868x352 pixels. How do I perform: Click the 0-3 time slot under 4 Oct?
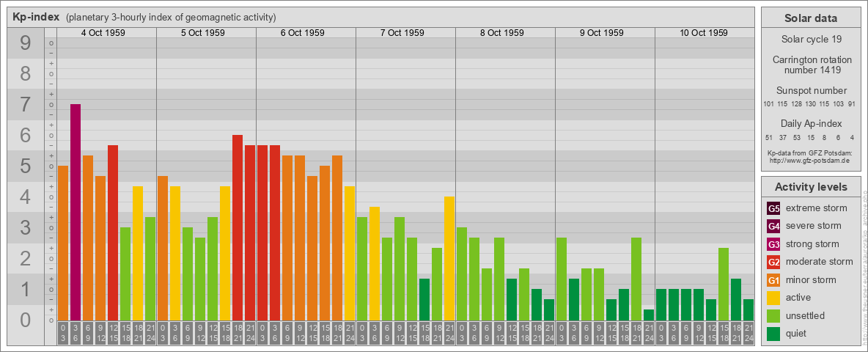click(63, 332)
